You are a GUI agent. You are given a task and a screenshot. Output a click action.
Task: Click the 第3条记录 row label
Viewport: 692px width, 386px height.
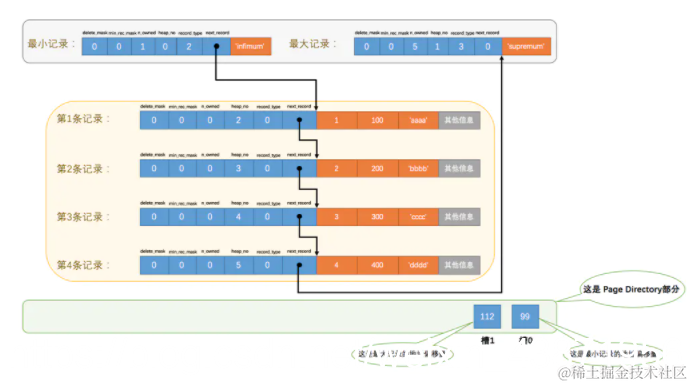(83, 217)
